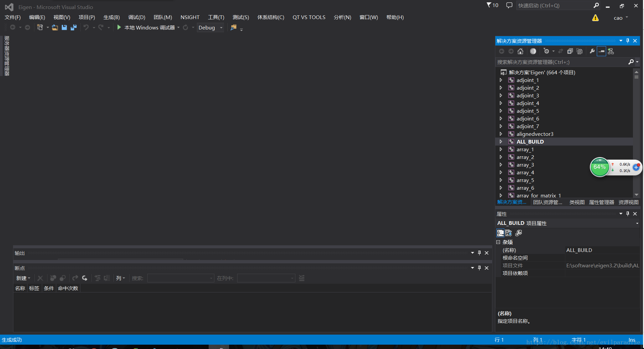Click the Save icon in main toolbar
The height and width of the screenshot is (349, 644).
pos(64,27)
